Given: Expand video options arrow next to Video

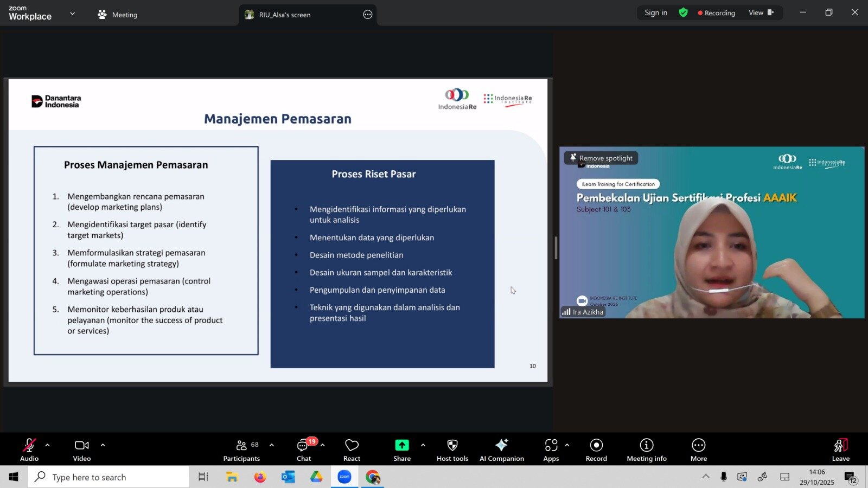Looking at the screenshot, I should (x=103, y=445).
